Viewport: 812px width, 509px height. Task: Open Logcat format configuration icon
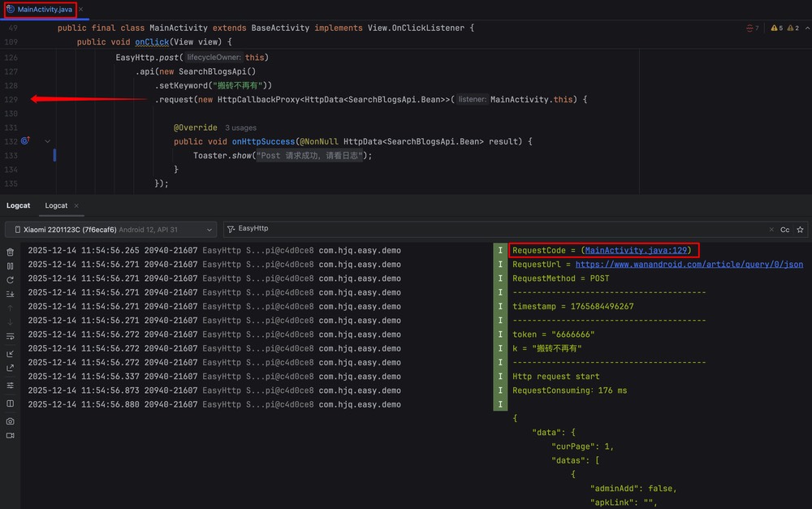(10, 386)
